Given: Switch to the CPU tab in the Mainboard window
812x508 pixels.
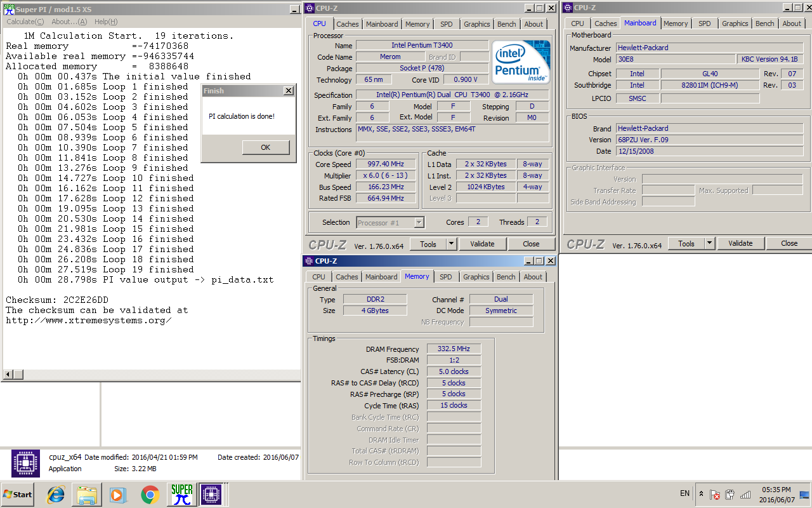Looking at the screenshot, I should [x=577, y=23].
